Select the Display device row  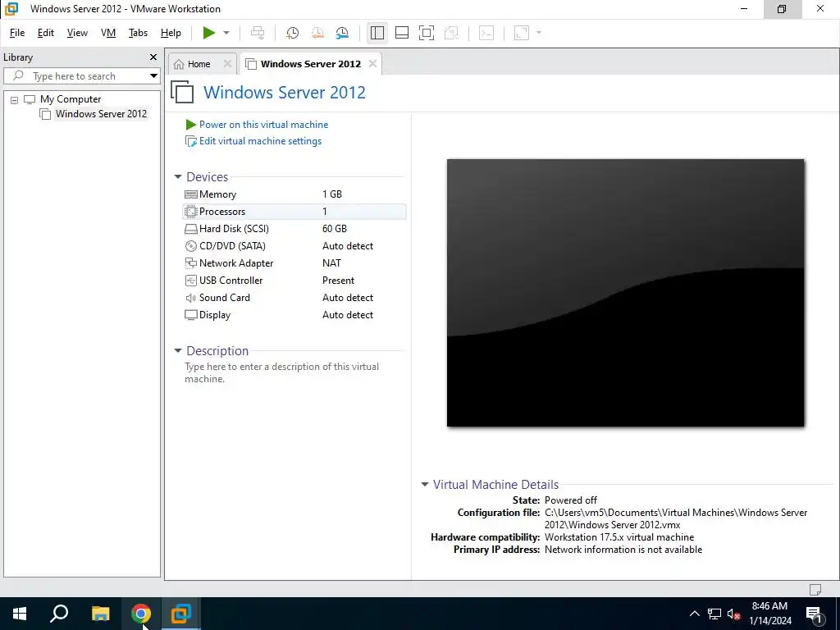294,315
